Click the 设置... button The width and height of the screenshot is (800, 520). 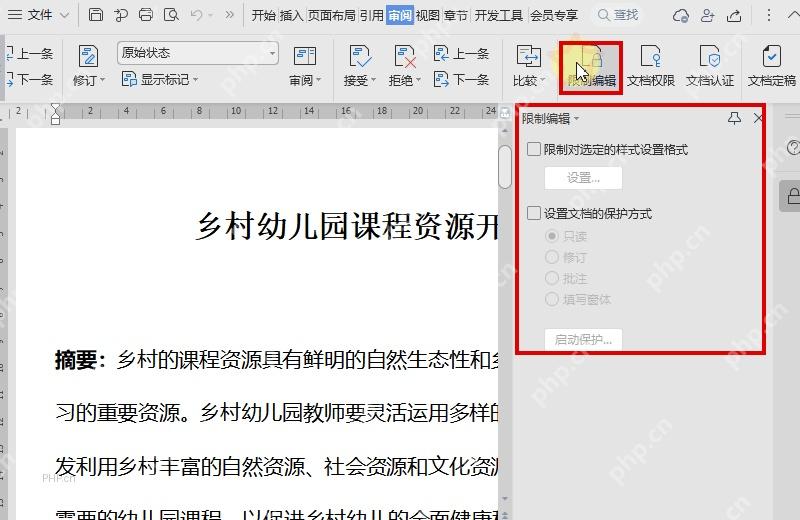[x=583, y=178]
